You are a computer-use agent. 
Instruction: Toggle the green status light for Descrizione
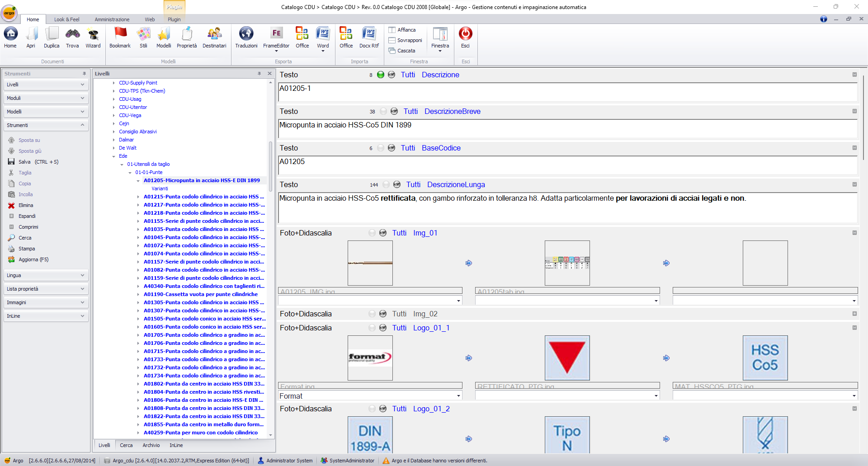click(381, 75)
